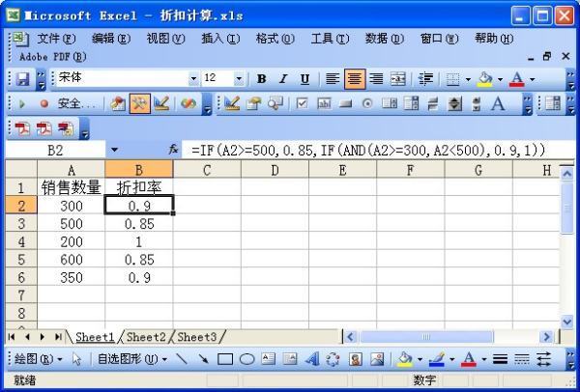The image size is (580, 392).
Task: Open the 格式 (Format) menu
Action: coord(275,38)
